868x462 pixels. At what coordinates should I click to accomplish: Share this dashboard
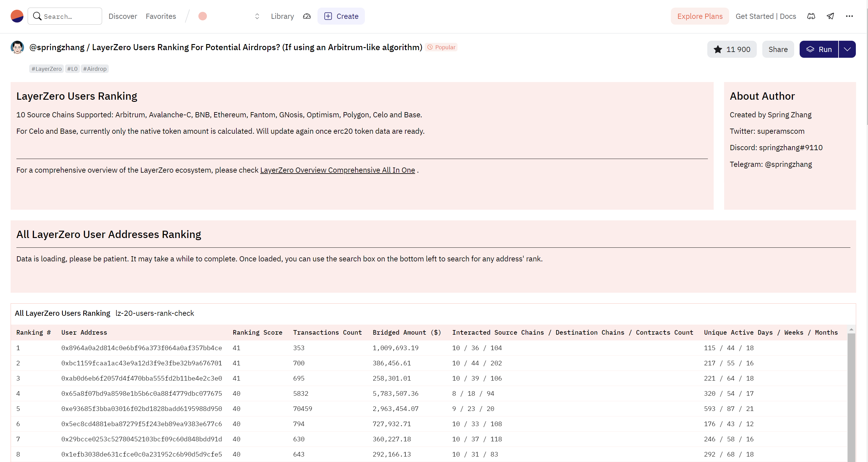[x=778, y=49]
